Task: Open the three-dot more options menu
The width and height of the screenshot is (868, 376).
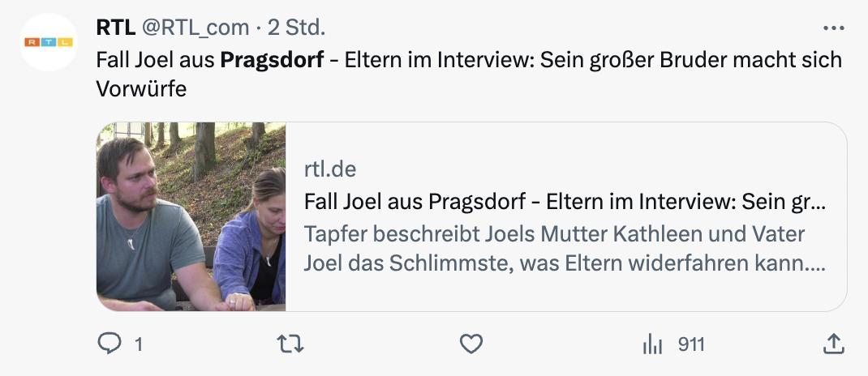Action: 833,28
